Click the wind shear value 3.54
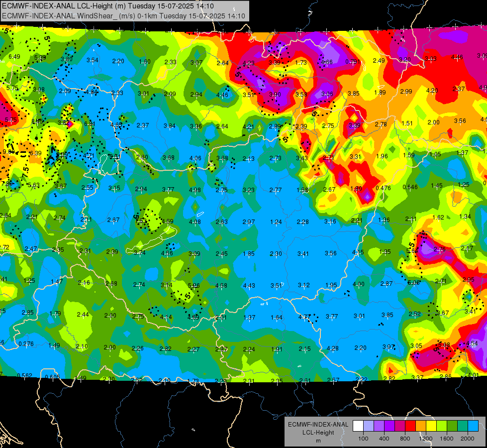Image resolution: width=487 pixels, height=448 pixels. tap(92, 60)
